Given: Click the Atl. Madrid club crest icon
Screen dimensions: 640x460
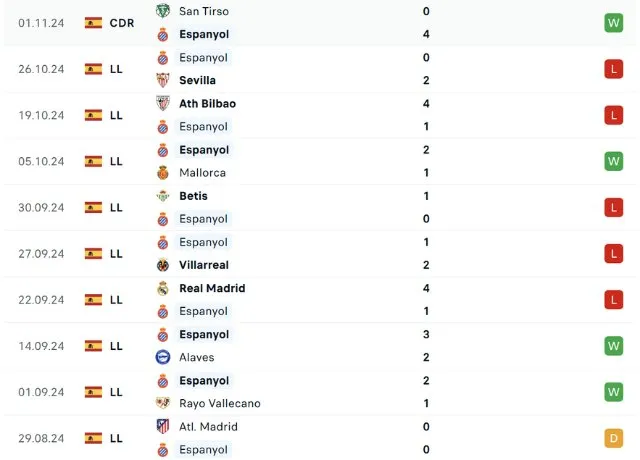Looking at the screenshot, I should pos(163,427).
